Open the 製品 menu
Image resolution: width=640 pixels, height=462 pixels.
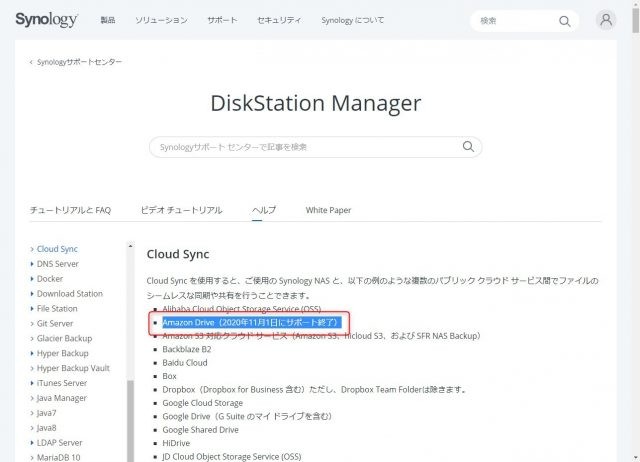[108, 20]
